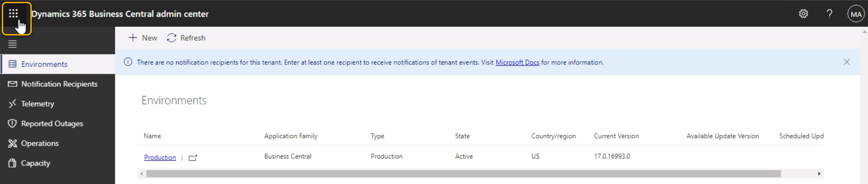This screenshot has width=868, height=184.
Task: Follow the Microsoft Docs link
Action: tap(517, 62)
